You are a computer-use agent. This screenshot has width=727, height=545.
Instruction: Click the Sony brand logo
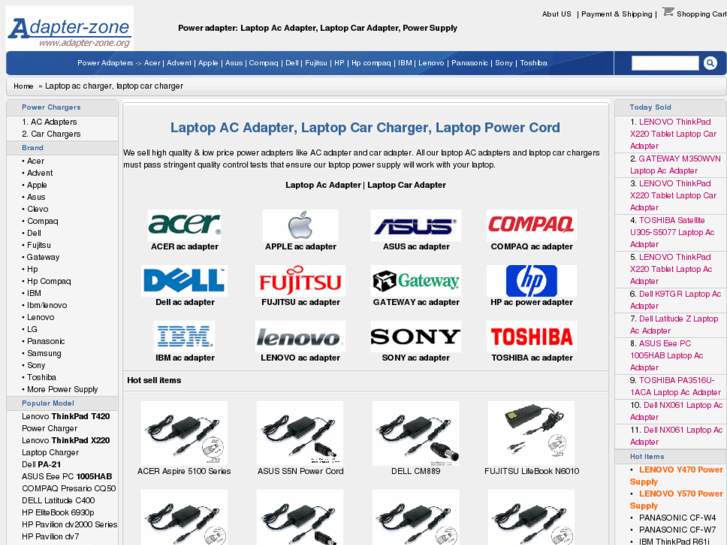[x=415, y=336]
